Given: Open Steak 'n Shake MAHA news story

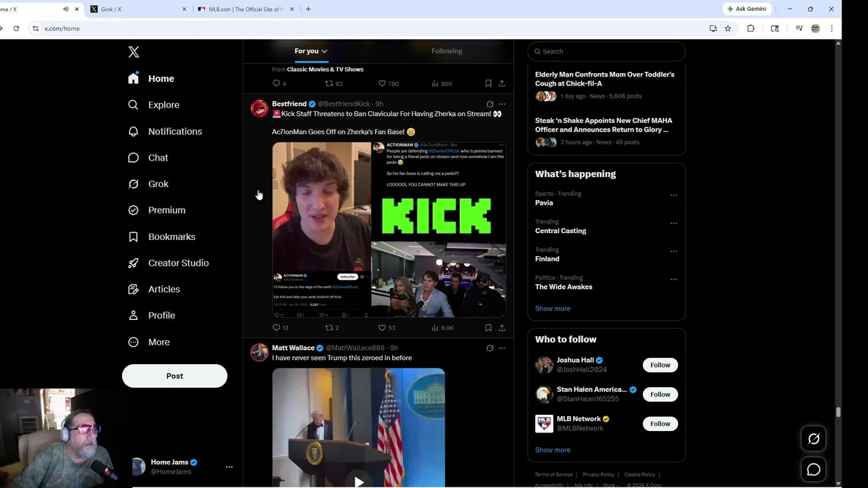Looking at the screenshot, I should pyautogui.click(x=606, y=131).
